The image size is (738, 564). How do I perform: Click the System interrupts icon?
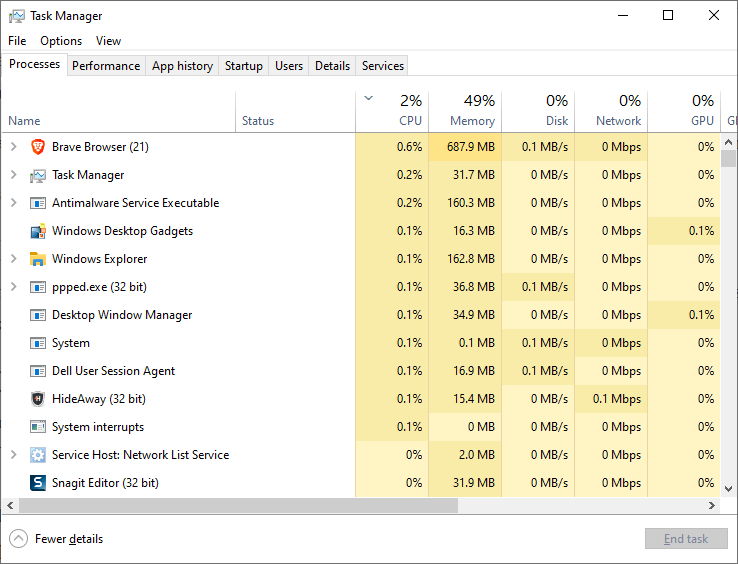pyautogui.click(x=38, y=427)
